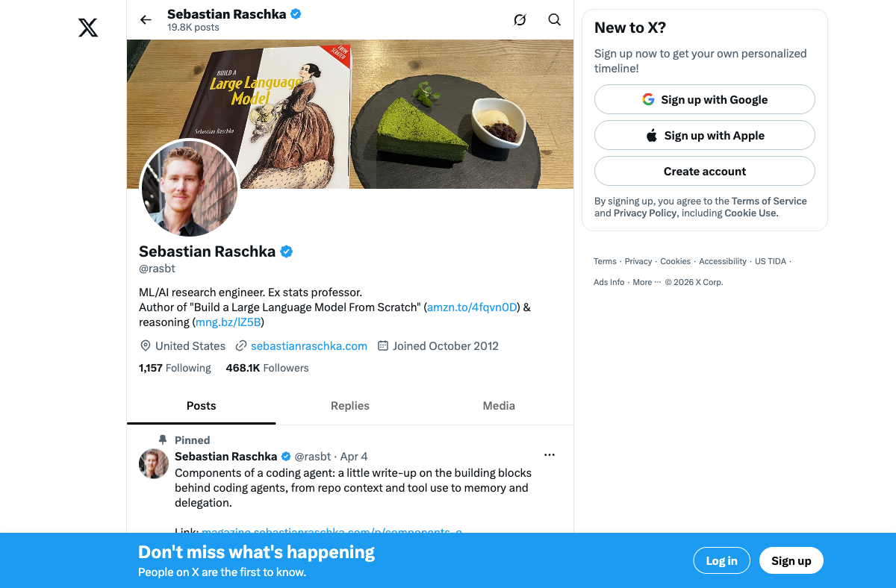Open the amzn.to/4fqvn0D book link
Screen dimensions: 896x588
pos(472,307)
